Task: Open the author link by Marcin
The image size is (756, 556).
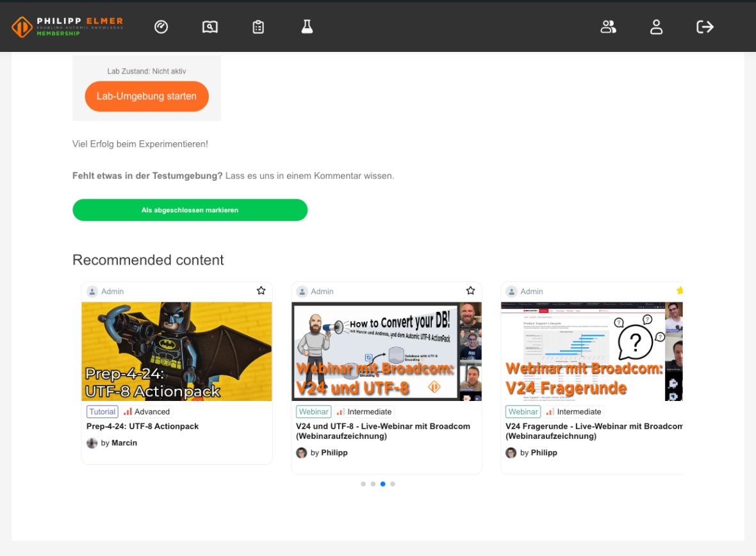Action: pos(119,443)
